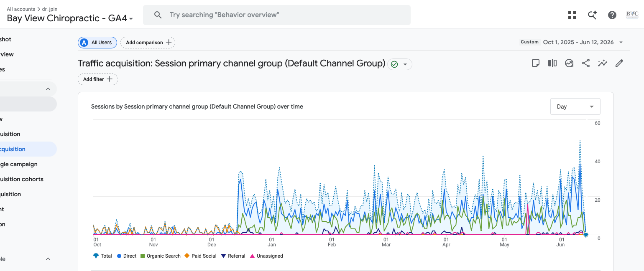
Task: Open the report annotations note icon
Action: click(x=535, y=63)
